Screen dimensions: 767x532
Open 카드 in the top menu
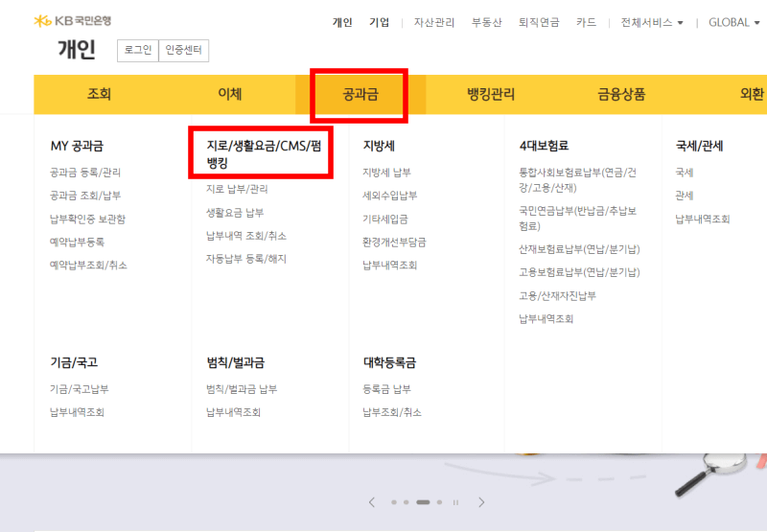586,22
